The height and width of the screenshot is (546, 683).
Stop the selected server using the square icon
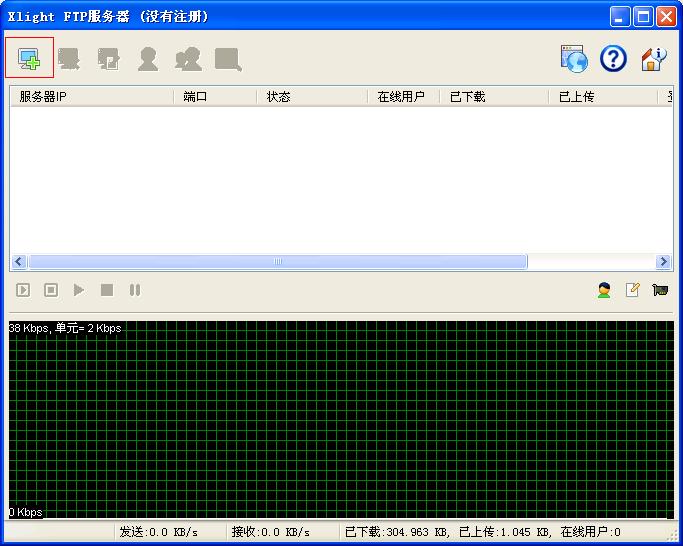point(107,290)
